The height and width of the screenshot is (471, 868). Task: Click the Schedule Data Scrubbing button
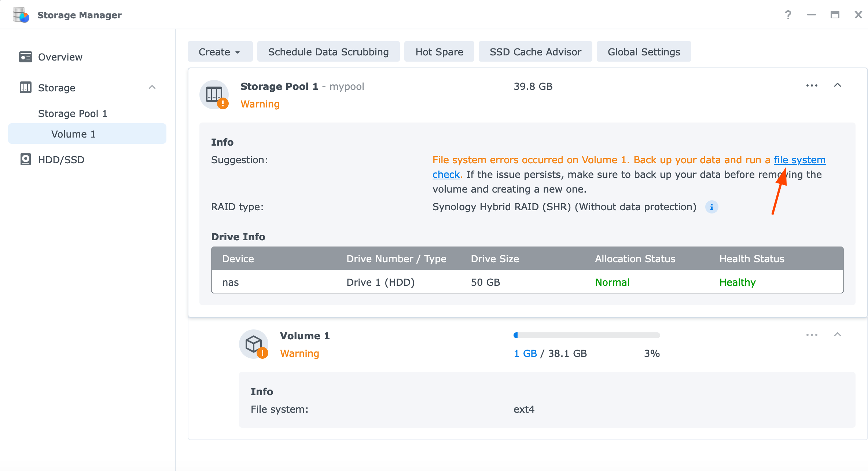pyautogui.click(x=328, y=51)
